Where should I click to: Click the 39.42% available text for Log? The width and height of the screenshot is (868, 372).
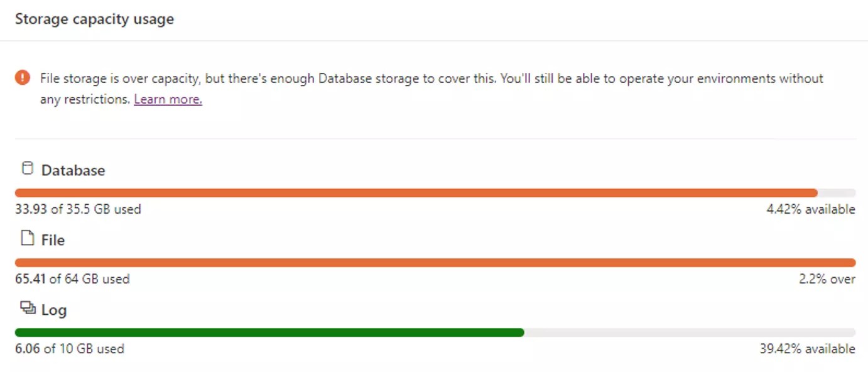(x=807, y=348)
